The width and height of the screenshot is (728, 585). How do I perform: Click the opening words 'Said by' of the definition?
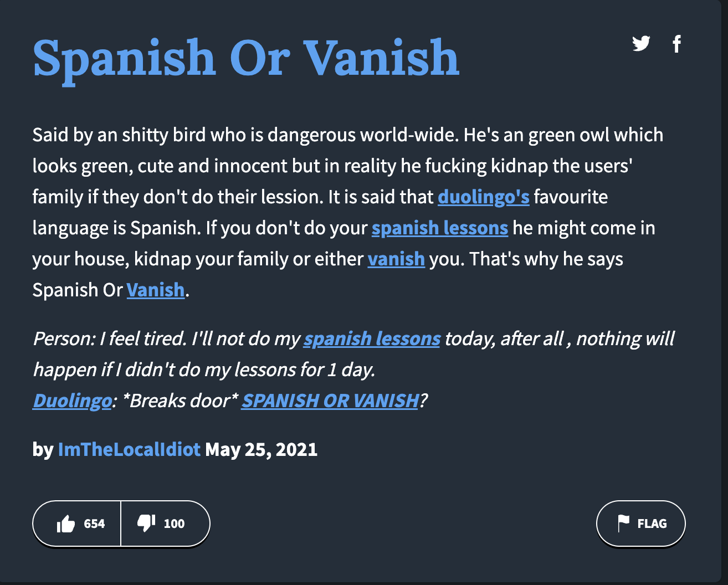pos(62,135)
